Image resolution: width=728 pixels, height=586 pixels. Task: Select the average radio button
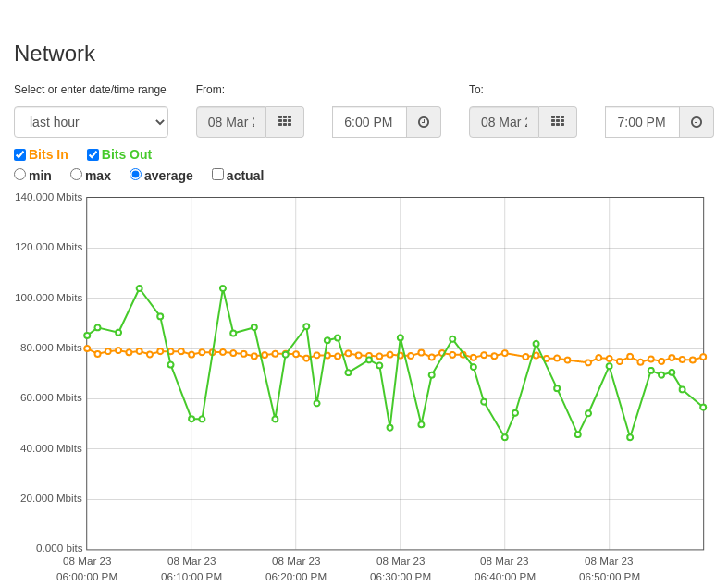[x=135, y=175]
